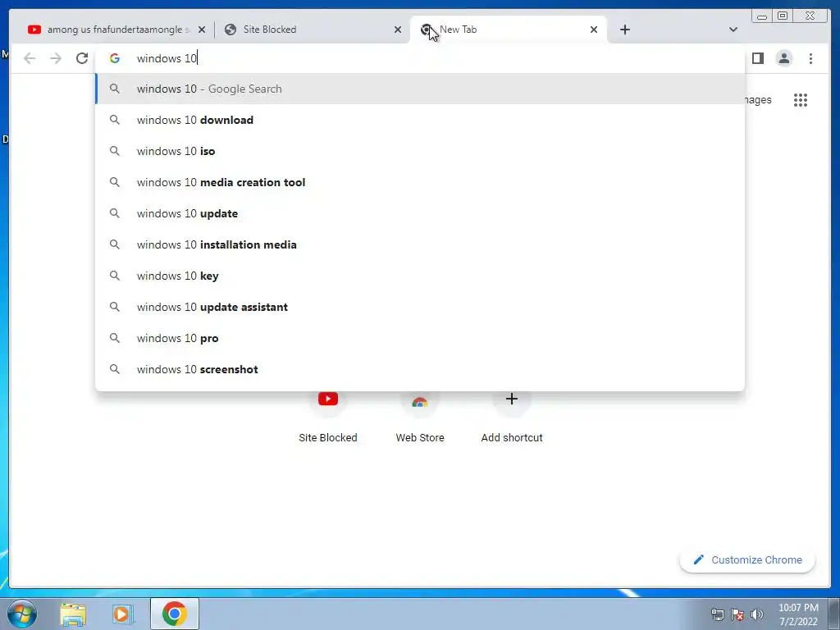Show the clock and date flyout

(798, 614)
